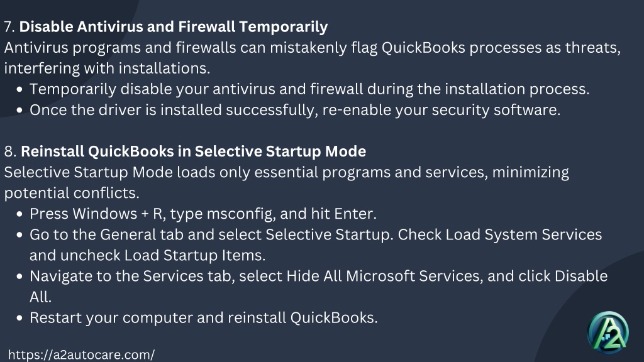Viewport: 644px width, 362px height.
Task: Click the bullet before Press Windows + R
Action: (19, 214)
